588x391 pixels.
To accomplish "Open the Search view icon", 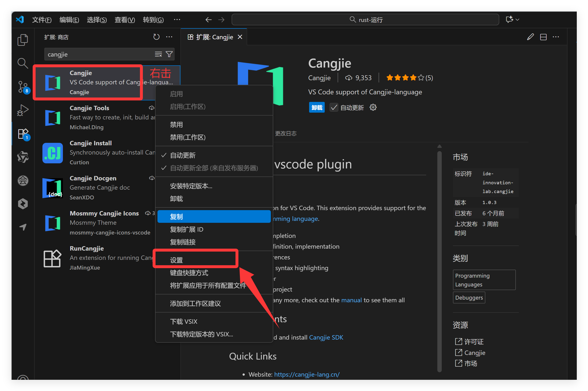I will tap(23, 63).
